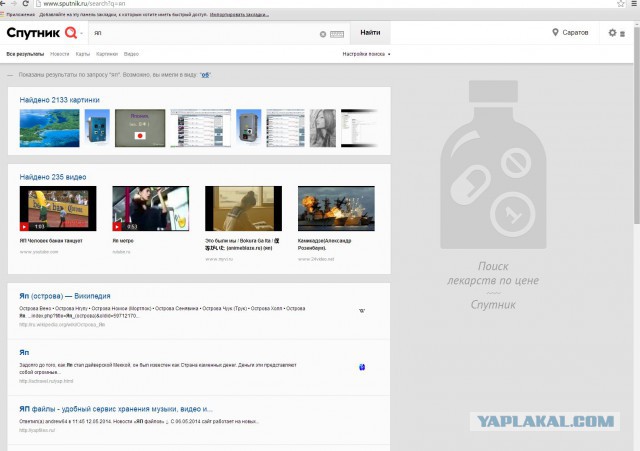
Task: Switch to Картинки tab
Action: tap(107, 54)
